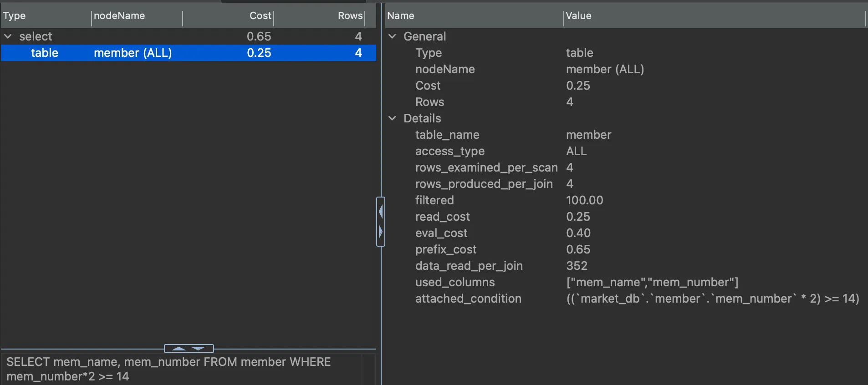Sort by the Cost column header

[x=228, y=15]
